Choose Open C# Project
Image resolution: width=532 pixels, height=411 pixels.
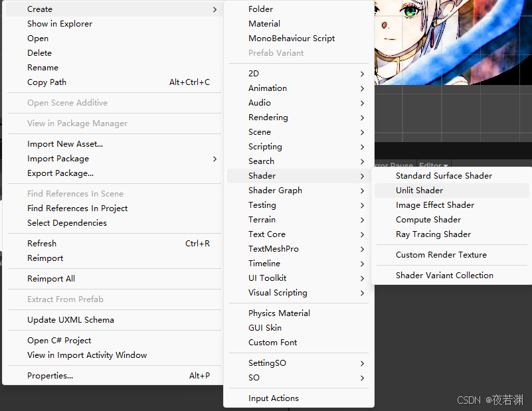114,341
